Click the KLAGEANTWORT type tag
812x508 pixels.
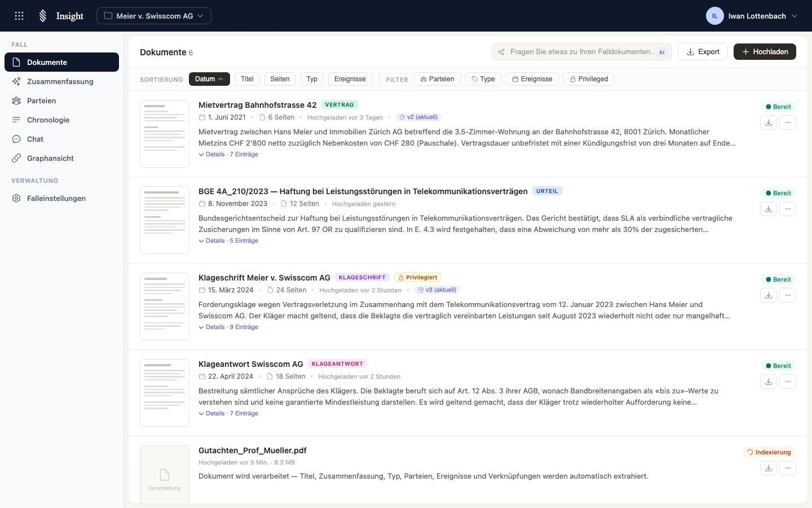coord(337,364)
